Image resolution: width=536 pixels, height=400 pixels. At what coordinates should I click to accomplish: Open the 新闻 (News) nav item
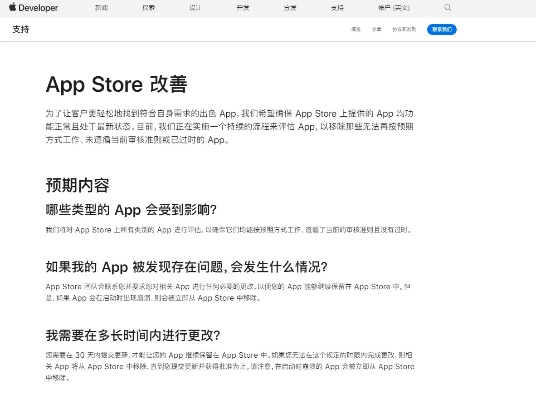[101, 8]
